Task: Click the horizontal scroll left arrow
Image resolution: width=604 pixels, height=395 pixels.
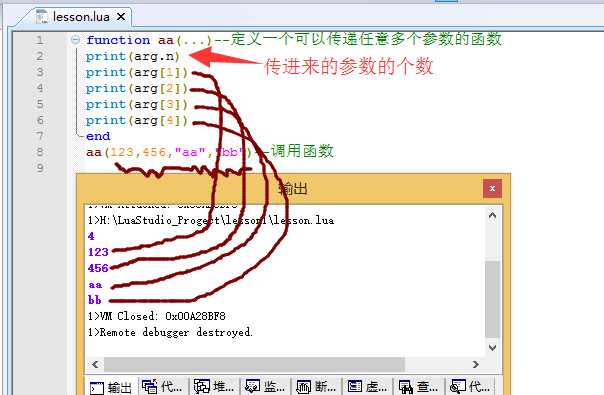Action: click(96, 364)
